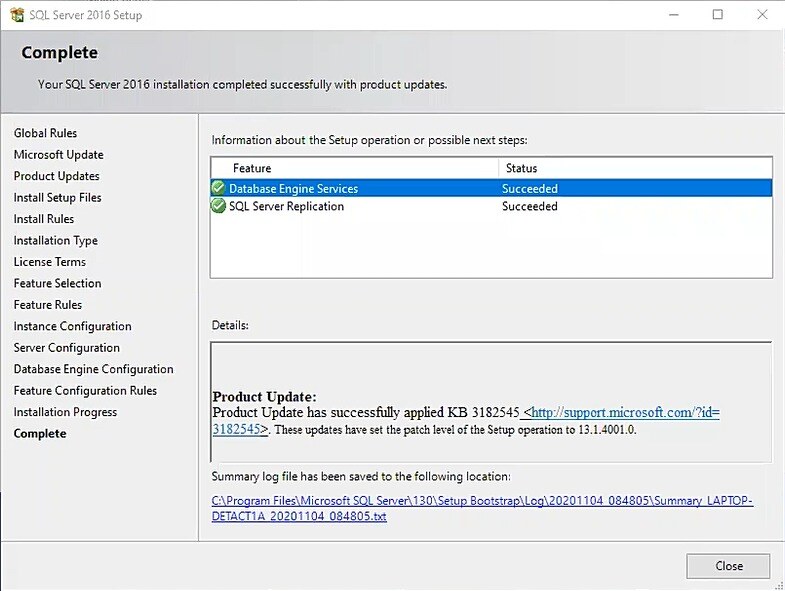Click the SQL Server Setup title bar icon
785x591 pixels.
pyautogui.click(x=17, y=15)
